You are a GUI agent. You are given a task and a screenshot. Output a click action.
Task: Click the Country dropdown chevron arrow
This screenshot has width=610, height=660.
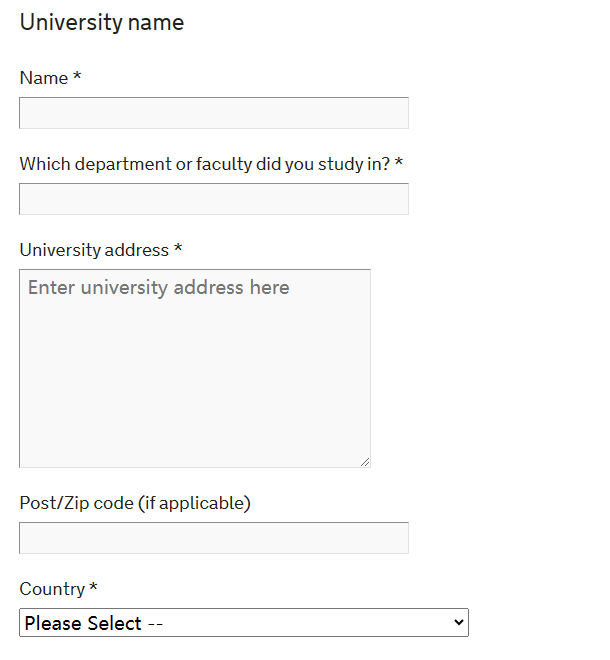tap(459, 623)
